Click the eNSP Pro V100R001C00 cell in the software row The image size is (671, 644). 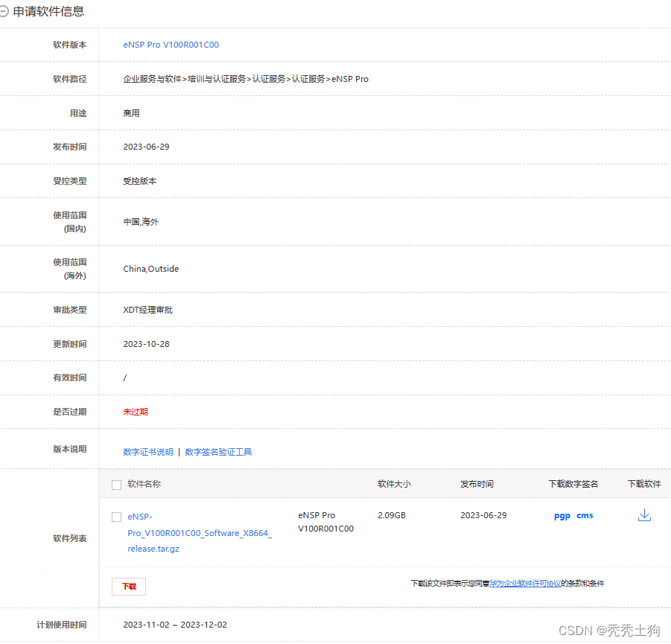pyautogui.click(x=326, y=523)
